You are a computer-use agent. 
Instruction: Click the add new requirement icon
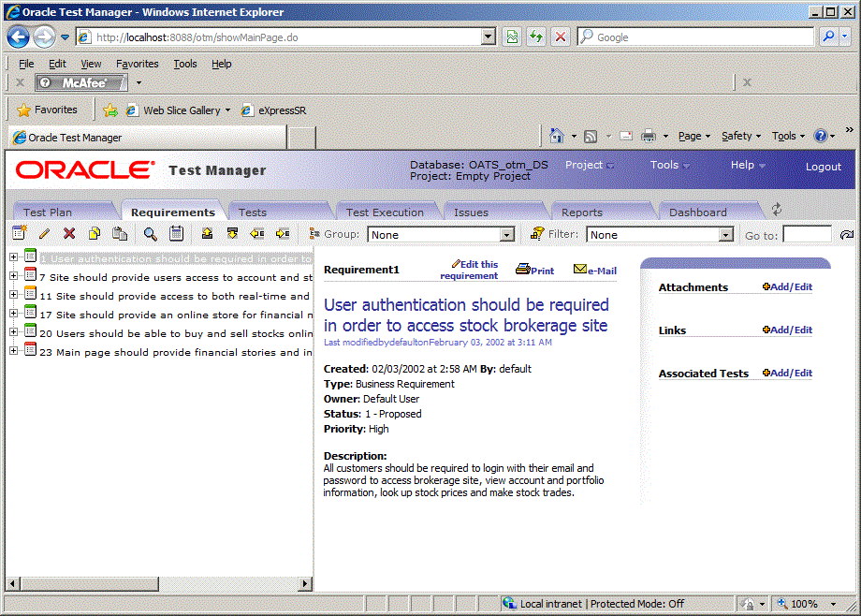click(20, 233)
